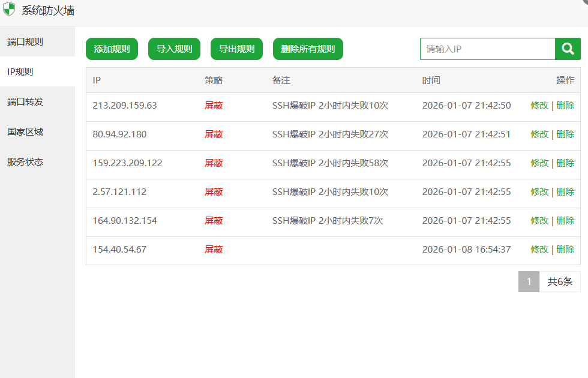Open the 端口规则 tab
This screenshot has height=378, width=588.
point(25,42)
